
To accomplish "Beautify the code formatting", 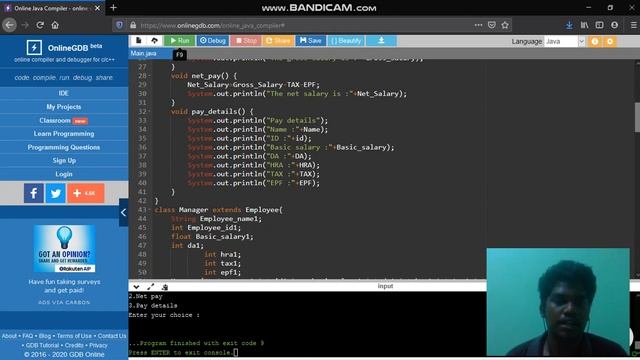I will 346,40.
